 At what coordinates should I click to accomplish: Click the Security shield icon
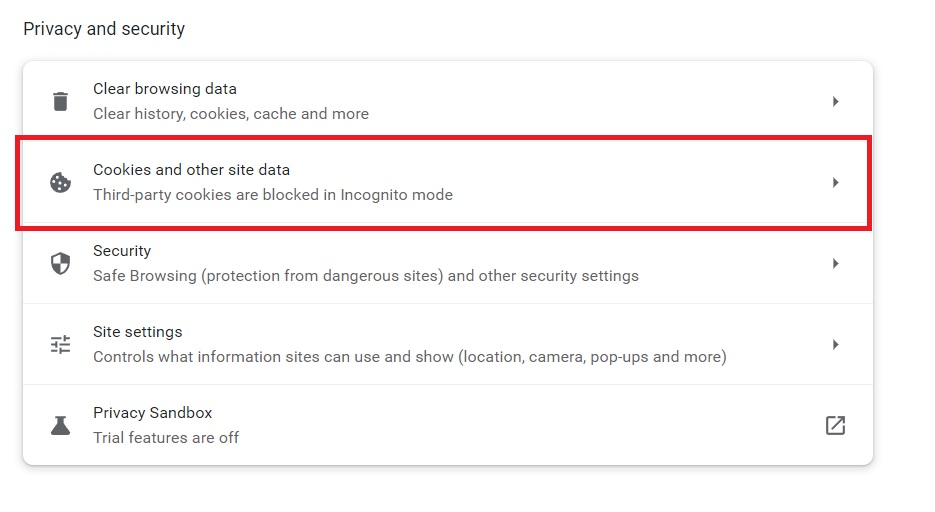(60, 263)
